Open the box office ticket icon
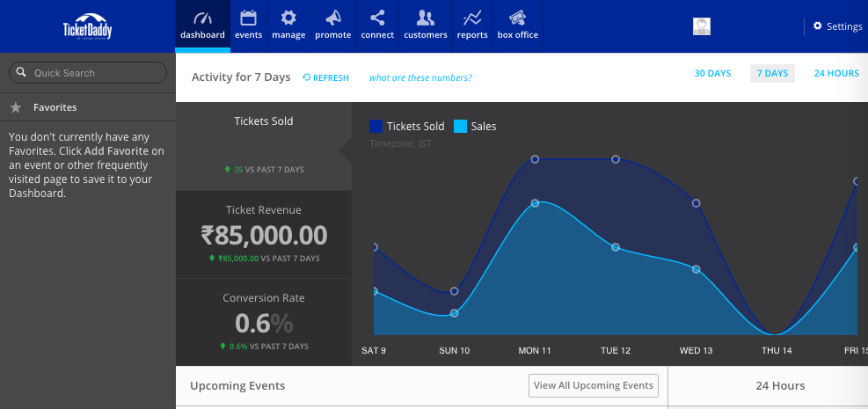Viewport: 868px width, 409px height. click(x=518, y=18)
